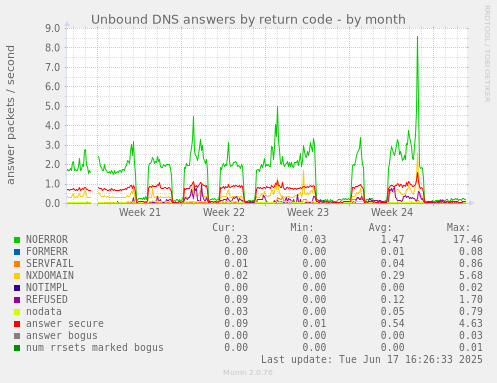
Task: Click NXDOMAIN max value 5.68
Action: click(x=471, y=275)
